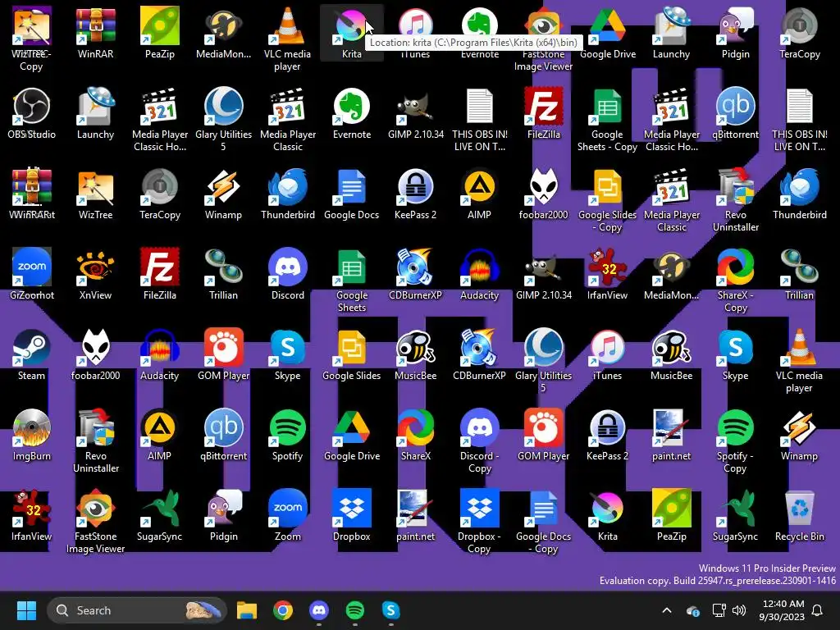Select the Steam desktop icon

pyautogui.click(x=32, y=354)
